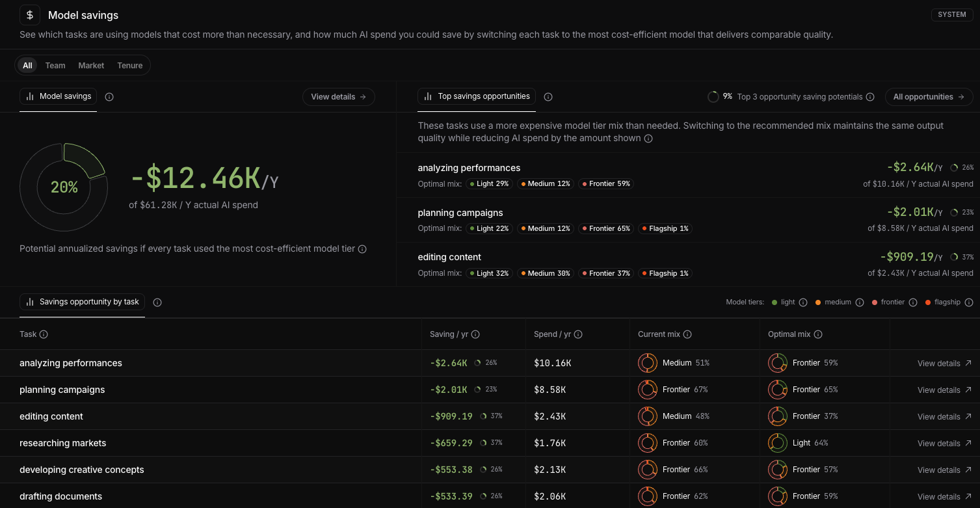Switch to the Market filter tab
Image resolution: width=980 pixels, height=508 pixels.
click(91, 65)
